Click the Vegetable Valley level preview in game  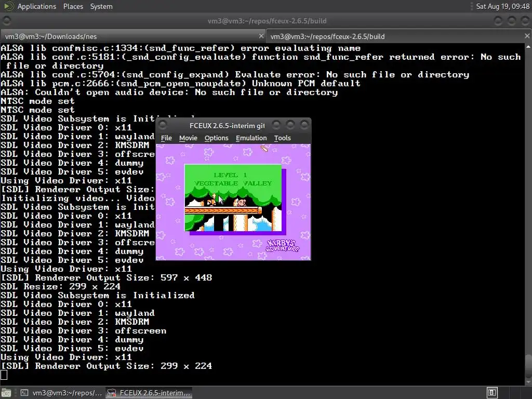(x=233, y=198)
